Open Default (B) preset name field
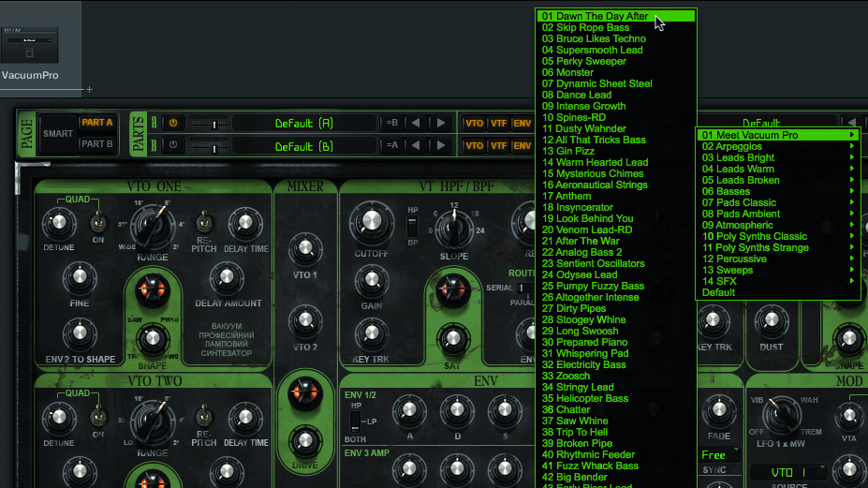The width and height of the screenshot is (868, 488). click(x=304, y=146)
